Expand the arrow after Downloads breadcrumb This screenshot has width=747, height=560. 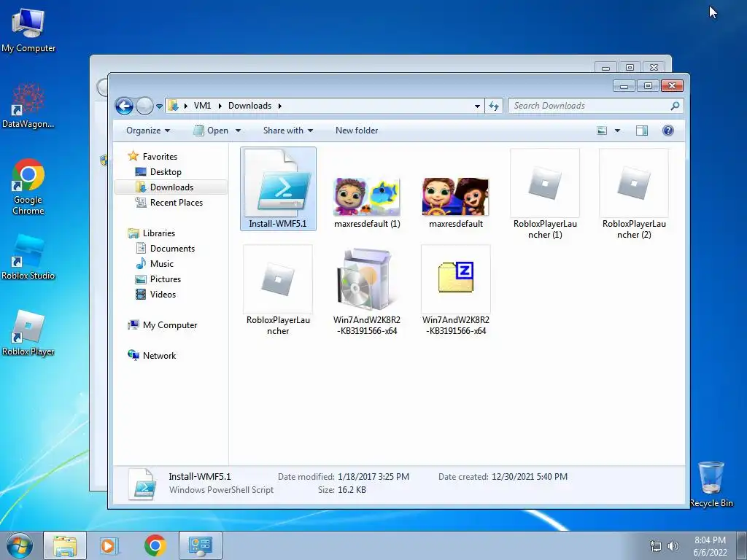[279, 106]
